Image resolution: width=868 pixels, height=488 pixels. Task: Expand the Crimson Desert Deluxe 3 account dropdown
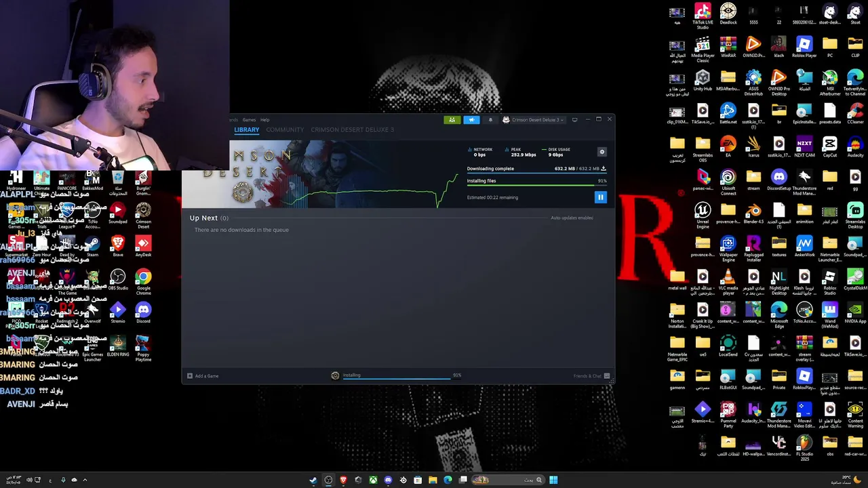click(533, 120)
